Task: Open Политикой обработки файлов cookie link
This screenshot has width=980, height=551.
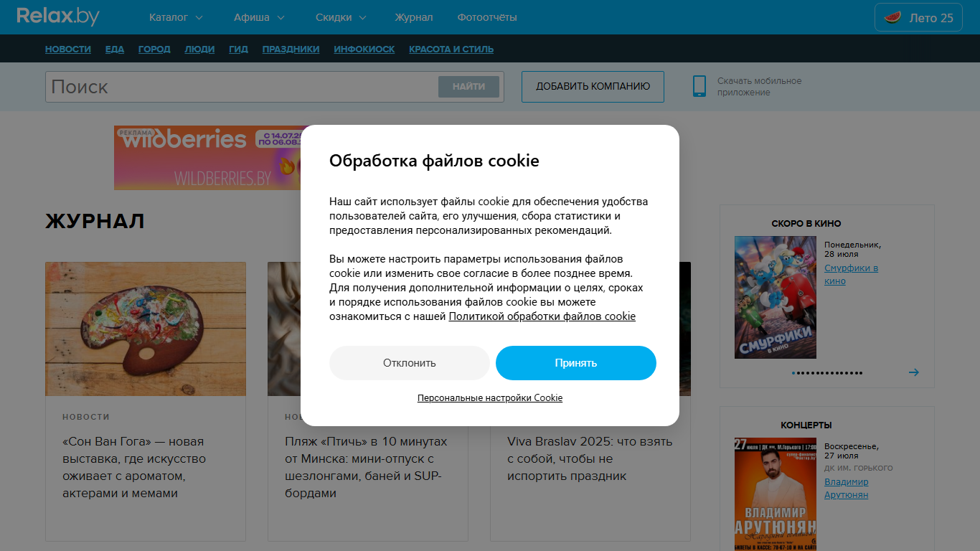Action: point(542,316)
